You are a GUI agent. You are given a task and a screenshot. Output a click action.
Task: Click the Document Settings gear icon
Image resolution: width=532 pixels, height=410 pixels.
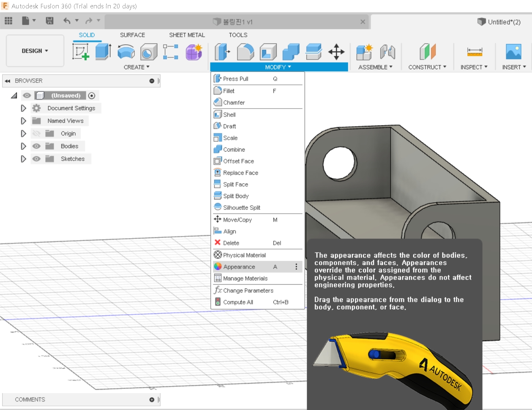click(37, 108)
